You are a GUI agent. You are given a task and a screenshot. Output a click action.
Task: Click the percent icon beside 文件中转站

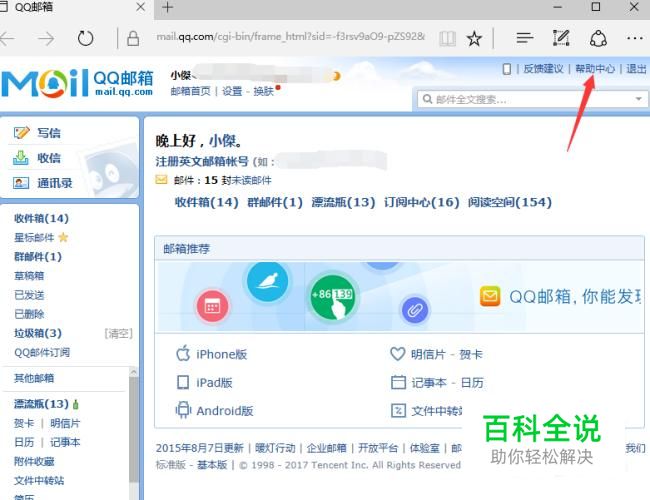point(398,410)
